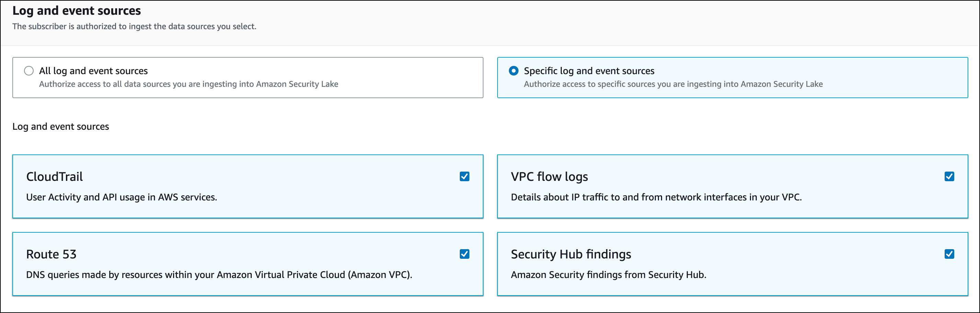980x313 pixels.
Task: Click the 'Authorize access to all data sources' text
Action: [x=188, y=84]
